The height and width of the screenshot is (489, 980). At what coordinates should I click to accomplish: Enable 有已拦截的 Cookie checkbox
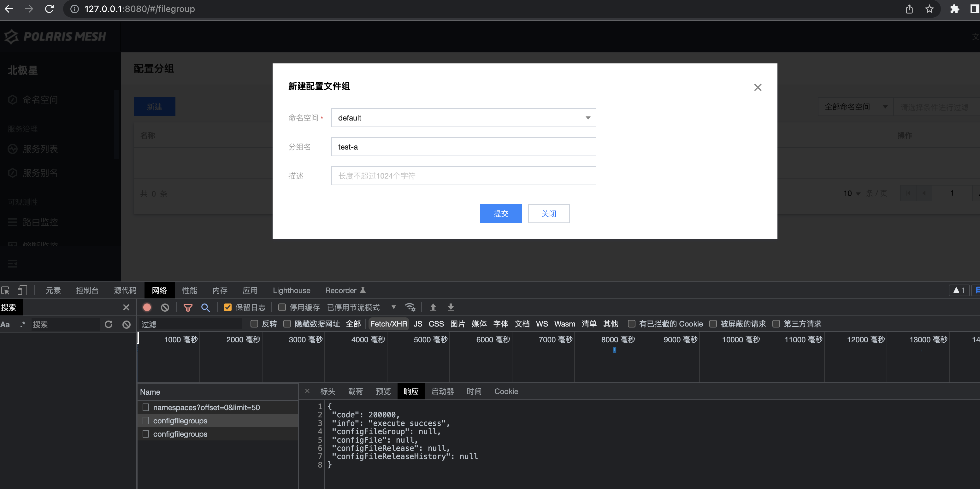[632, 324]
